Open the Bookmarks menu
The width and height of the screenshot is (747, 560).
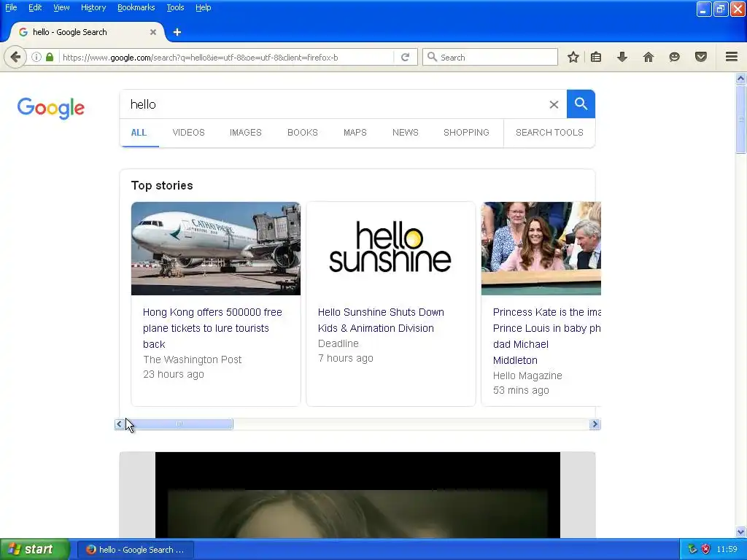pyautogui.click(x=136, y=7)
